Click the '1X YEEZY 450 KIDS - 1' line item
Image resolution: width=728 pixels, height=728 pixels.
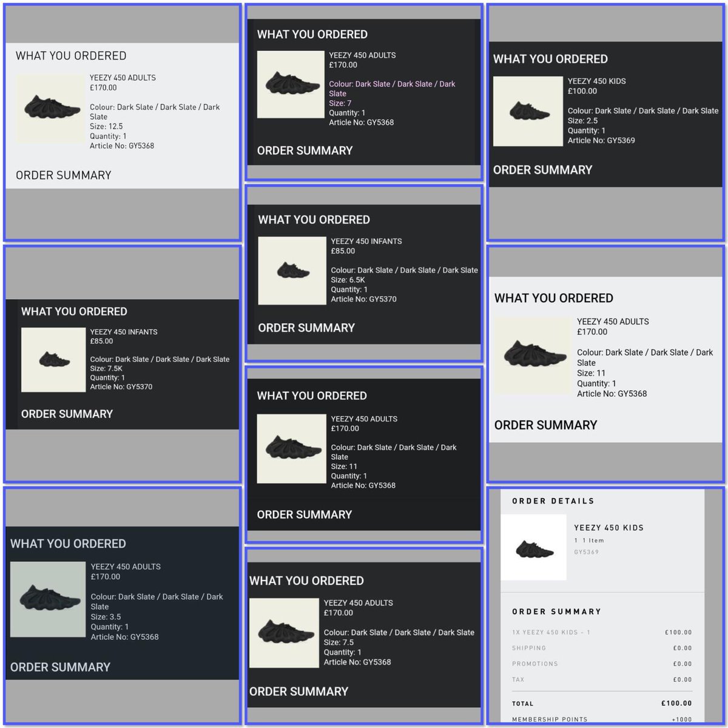(x=551, y=632)
